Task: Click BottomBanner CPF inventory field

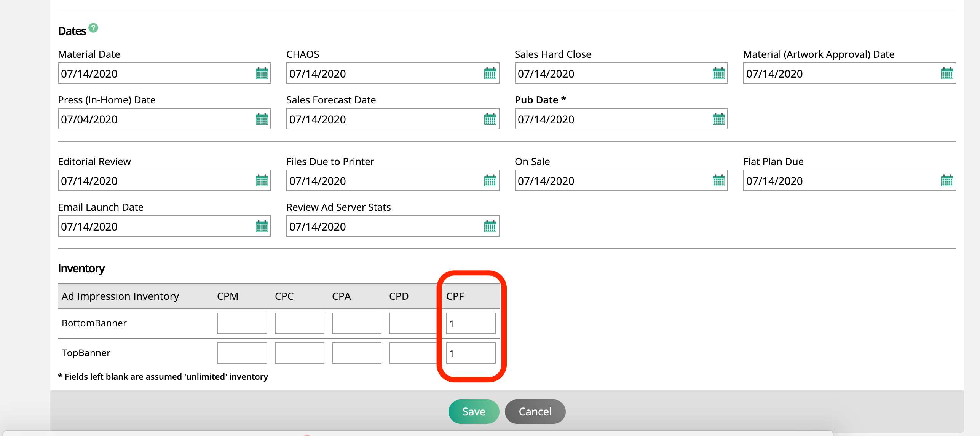Action: [x=471, y=323]
